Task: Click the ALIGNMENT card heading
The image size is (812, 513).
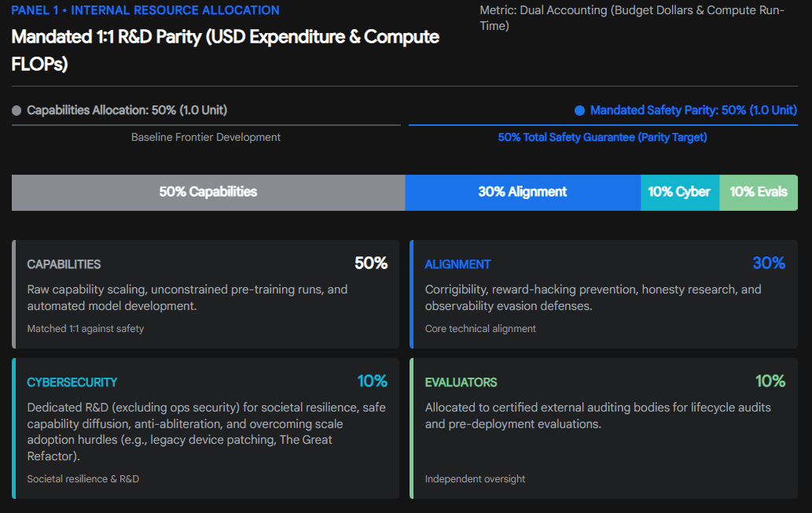Action: (457, 264)
